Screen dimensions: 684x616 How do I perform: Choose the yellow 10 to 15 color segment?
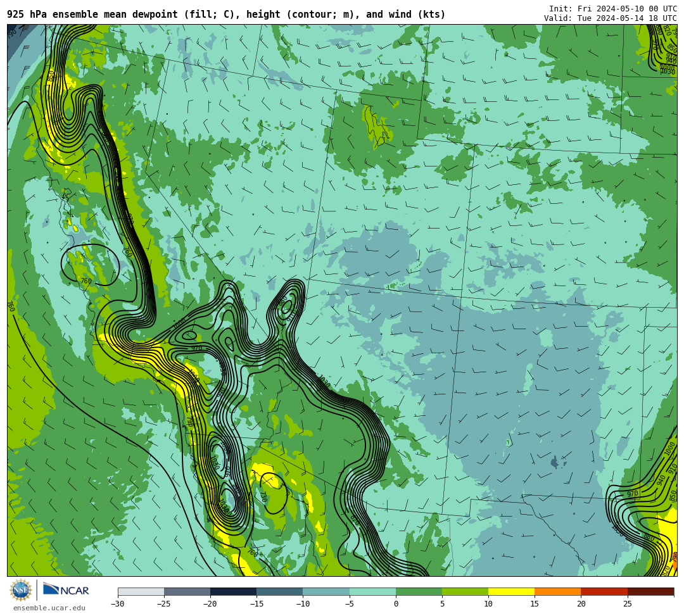click(511, 591)
